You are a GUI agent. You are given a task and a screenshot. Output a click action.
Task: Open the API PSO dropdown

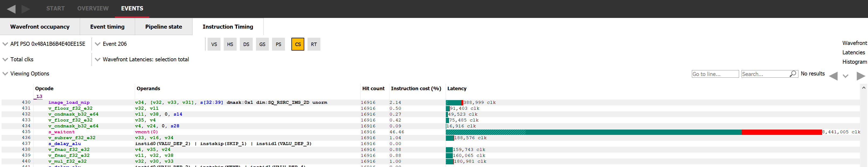pos(44,44)
